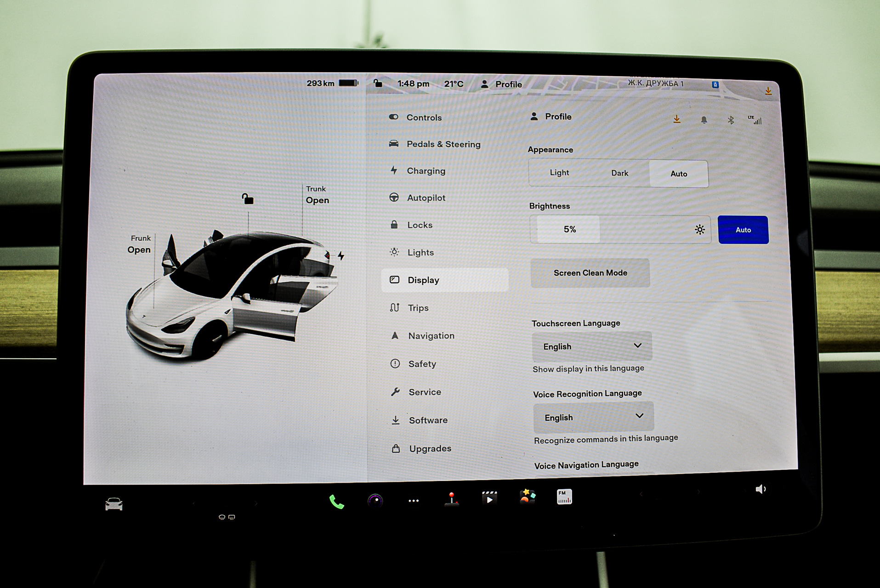Screen dimensions: 880x588
Task: Click software download icon in settings header
Action: coord(677,119)
